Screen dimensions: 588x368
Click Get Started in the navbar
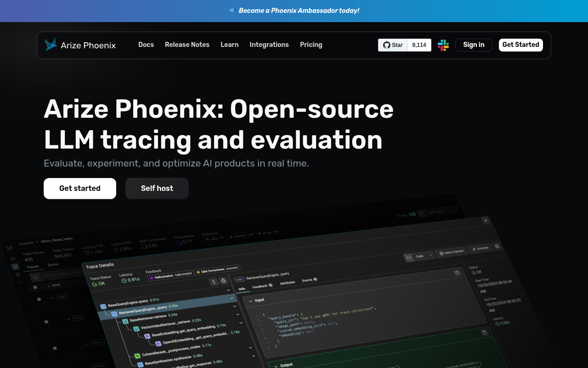point(521,45)
